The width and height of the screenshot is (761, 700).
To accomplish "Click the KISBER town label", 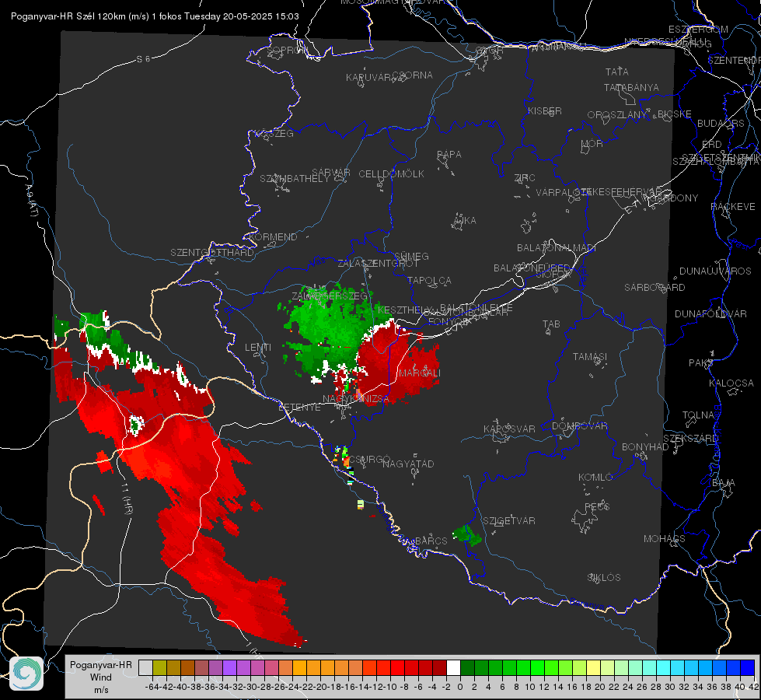I will coord(545,110).
